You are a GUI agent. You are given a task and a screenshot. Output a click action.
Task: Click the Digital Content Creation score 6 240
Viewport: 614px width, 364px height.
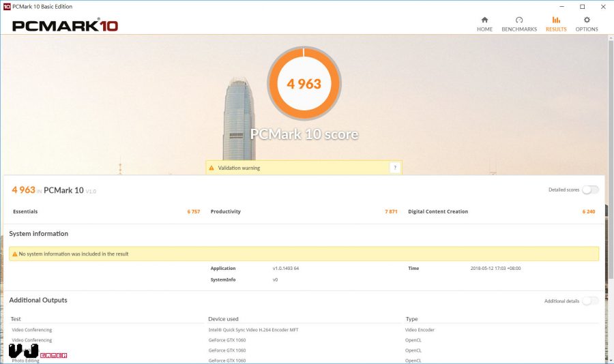[589, 212]
